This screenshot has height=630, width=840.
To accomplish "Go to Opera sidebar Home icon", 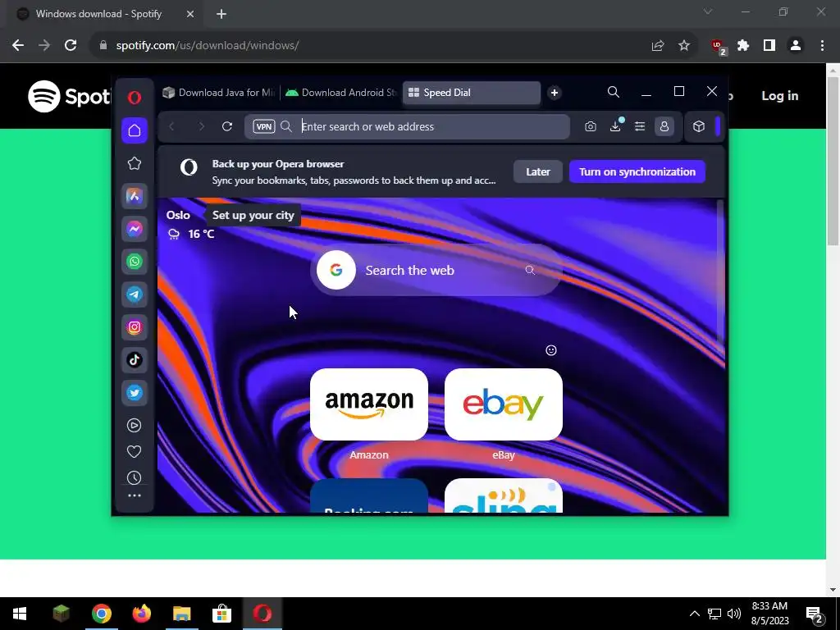I will click(x=135, y=130).
